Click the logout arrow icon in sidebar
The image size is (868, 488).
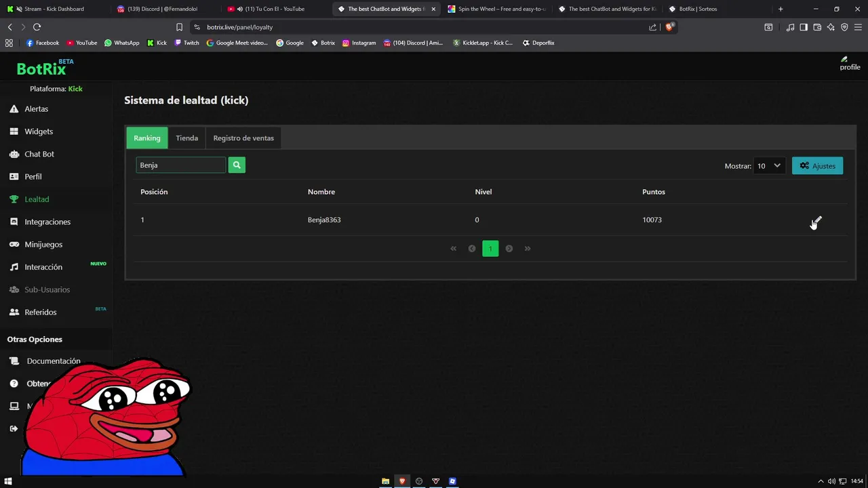click(x=14, y=428)
